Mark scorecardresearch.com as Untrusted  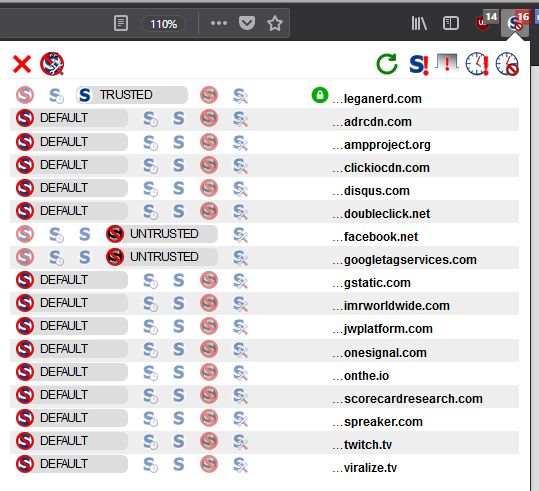coord(209,395)
